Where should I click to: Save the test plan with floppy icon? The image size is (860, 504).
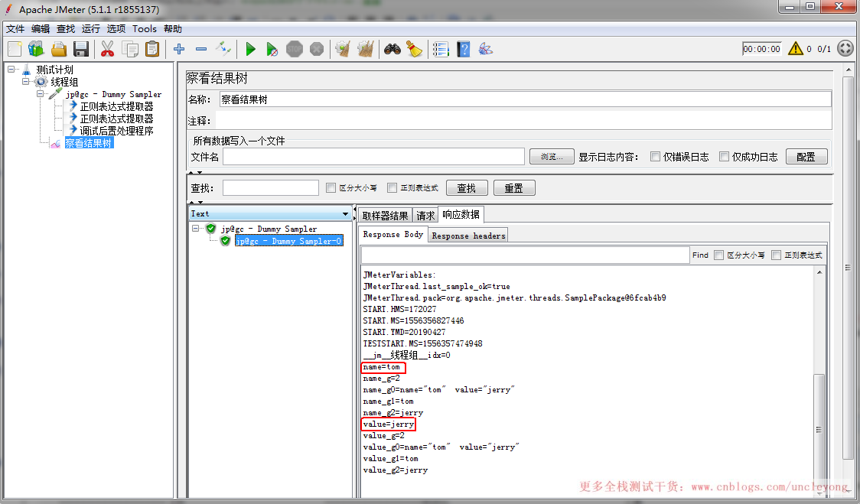(81, 50)
